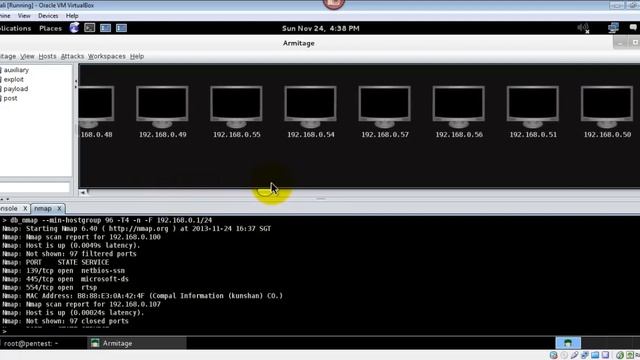This screenshot has height=360, width=640.
Task: Open the Armitage View menu
Action: pyautogui.click(x=27, y=56)
